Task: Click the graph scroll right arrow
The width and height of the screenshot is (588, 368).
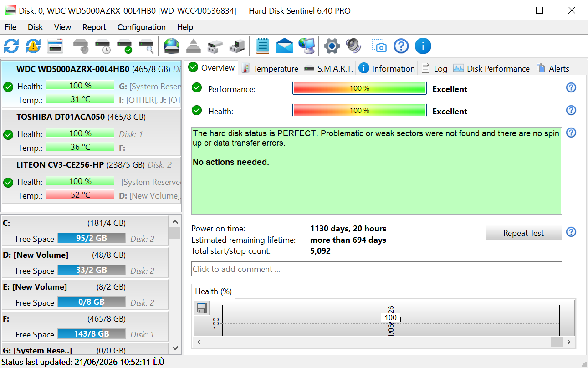Action: [x=568, y=342]
